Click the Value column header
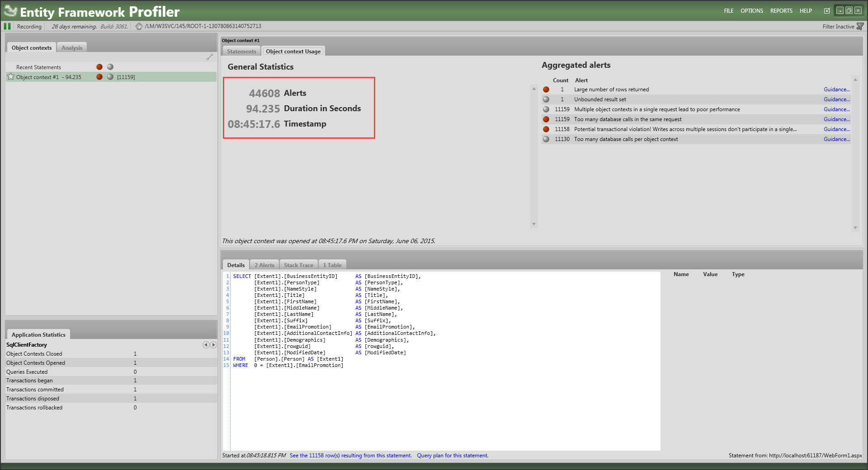The width and height of the screenshot is (868, 470). 710,274
